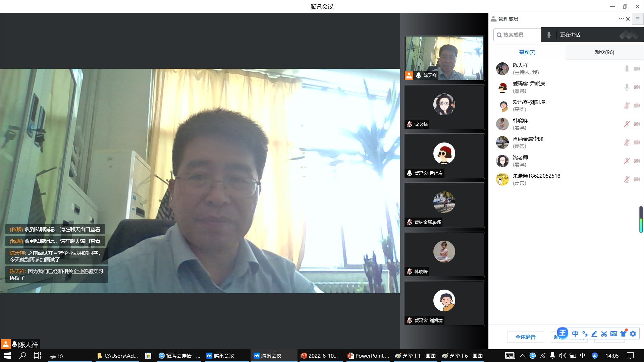
Task: Open the IME soft keyboard icon
Action: coord(614,334)
